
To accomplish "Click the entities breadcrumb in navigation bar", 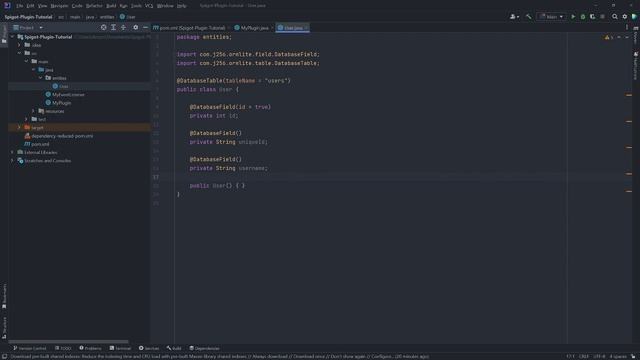I will click(107, 17).
